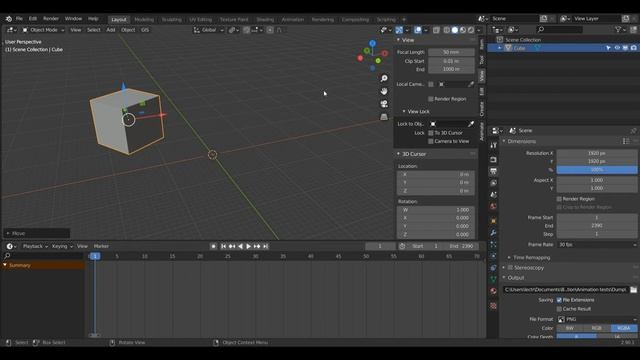Open the Render properties tab icon

[493, 160]
